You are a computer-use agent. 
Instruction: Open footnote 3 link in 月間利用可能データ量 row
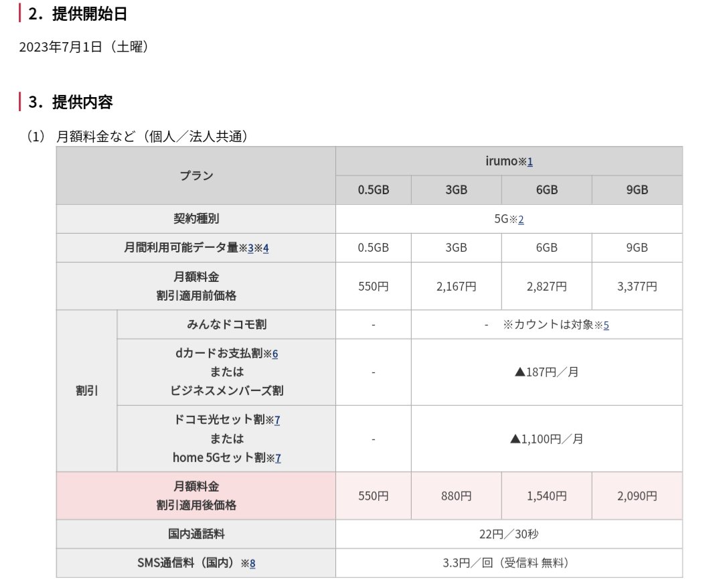tap(251, 248)
